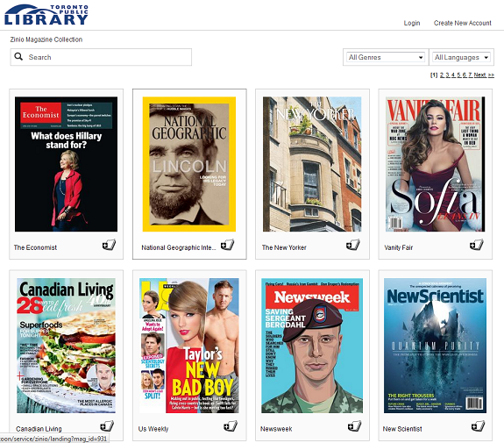Click New Scientist title text

click(402, 429)
